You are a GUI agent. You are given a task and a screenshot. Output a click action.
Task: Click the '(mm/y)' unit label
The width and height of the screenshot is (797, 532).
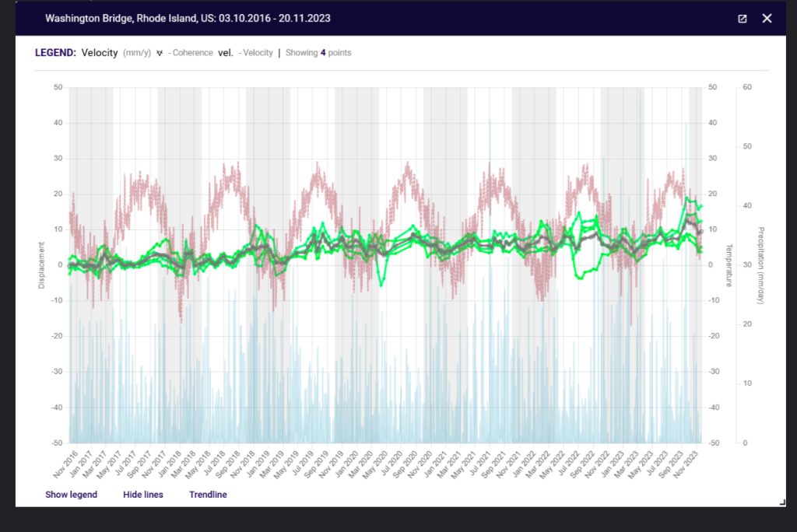(137, 53)
